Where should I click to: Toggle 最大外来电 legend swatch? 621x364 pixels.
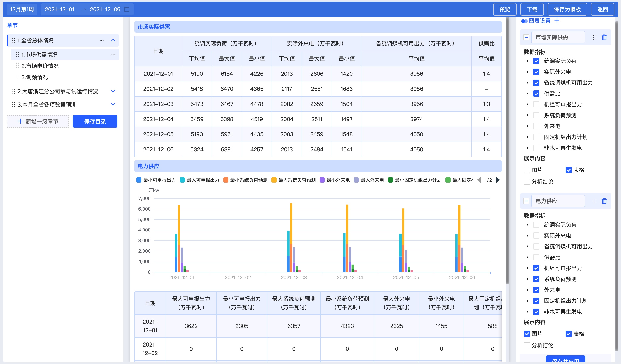pyautogui.click(x=356, y=180)
